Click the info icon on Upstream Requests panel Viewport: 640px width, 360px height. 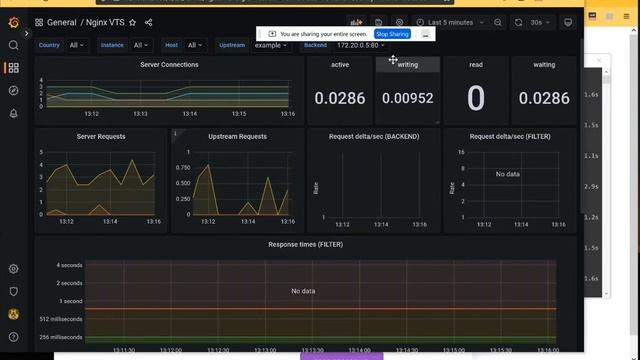(176, 133)
